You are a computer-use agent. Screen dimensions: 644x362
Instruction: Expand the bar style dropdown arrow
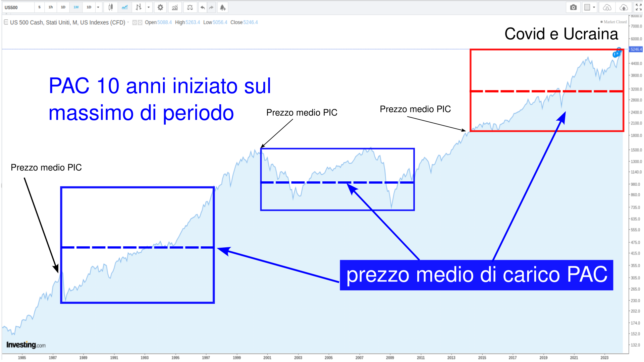[149, 7]
